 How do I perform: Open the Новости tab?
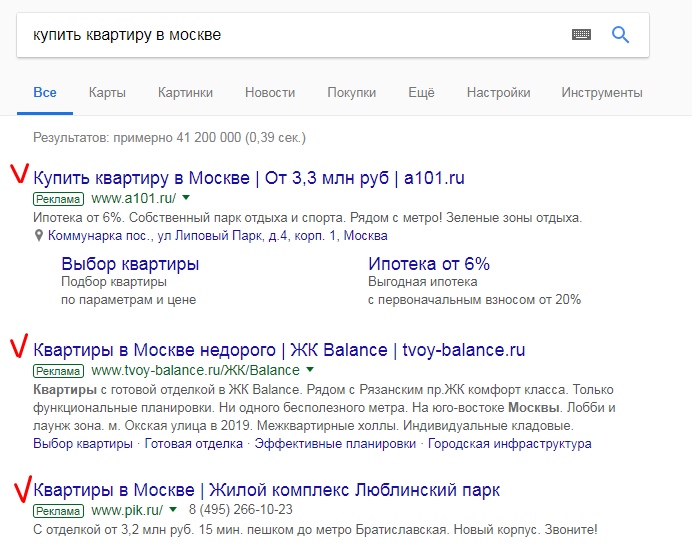[270, 93]
